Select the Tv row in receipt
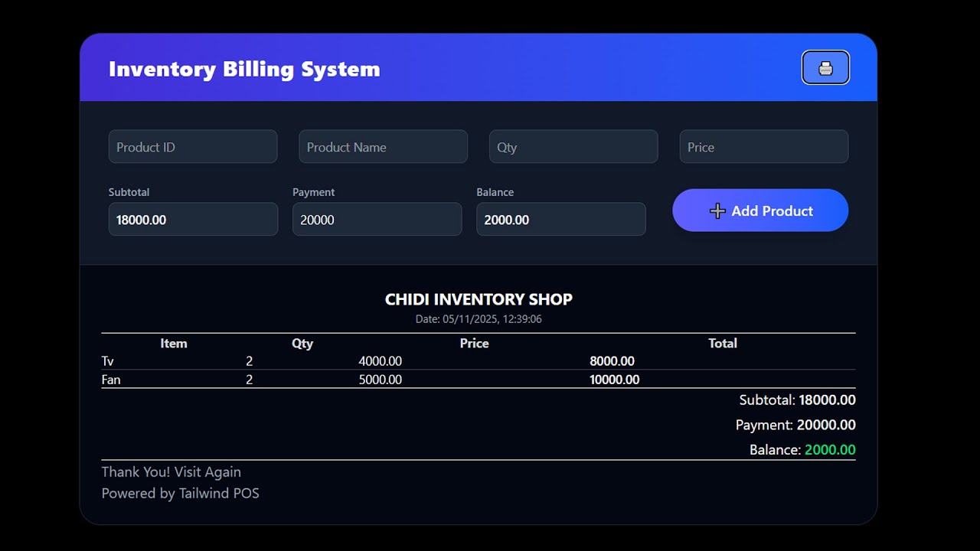The image size is (980, 551). tap(479, 361)
